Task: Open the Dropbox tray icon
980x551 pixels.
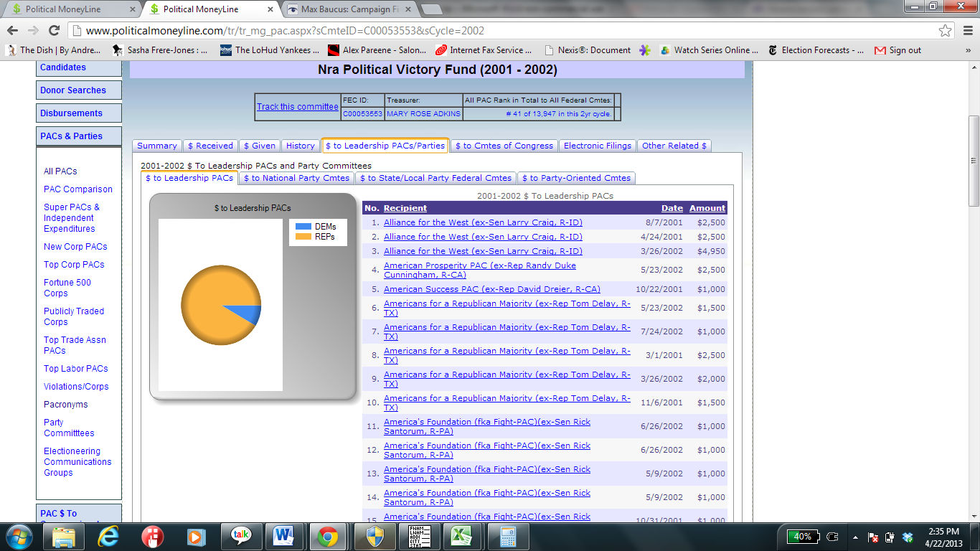Action: click(x=908, y=537)
